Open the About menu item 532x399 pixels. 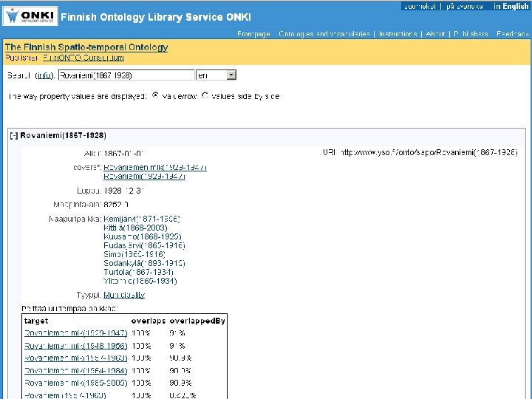(x=435, y=34)
